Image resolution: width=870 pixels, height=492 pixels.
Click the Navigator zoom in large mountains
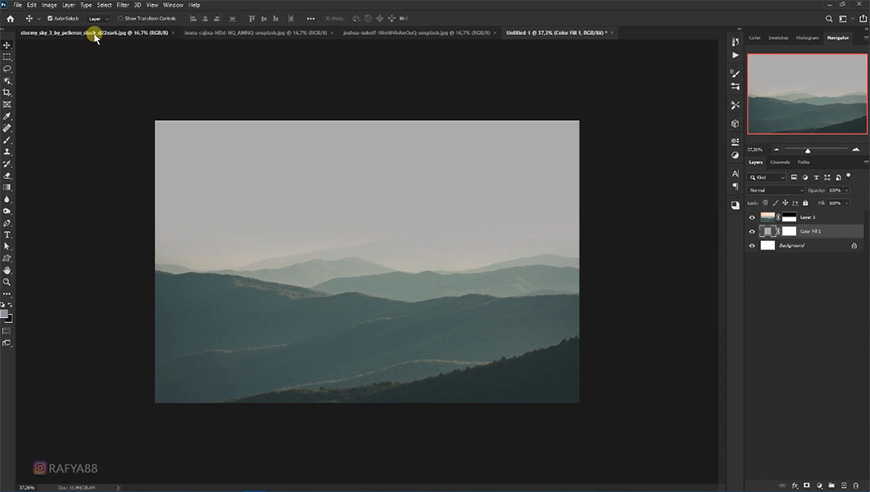[856, 149]
